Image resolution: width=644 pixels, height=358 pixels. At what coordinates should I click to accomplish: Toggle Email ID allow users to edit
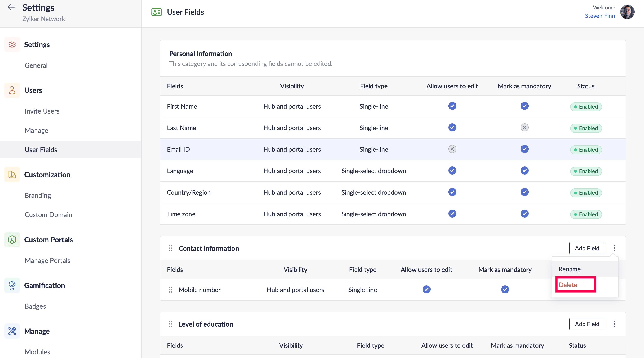(452, 149)
